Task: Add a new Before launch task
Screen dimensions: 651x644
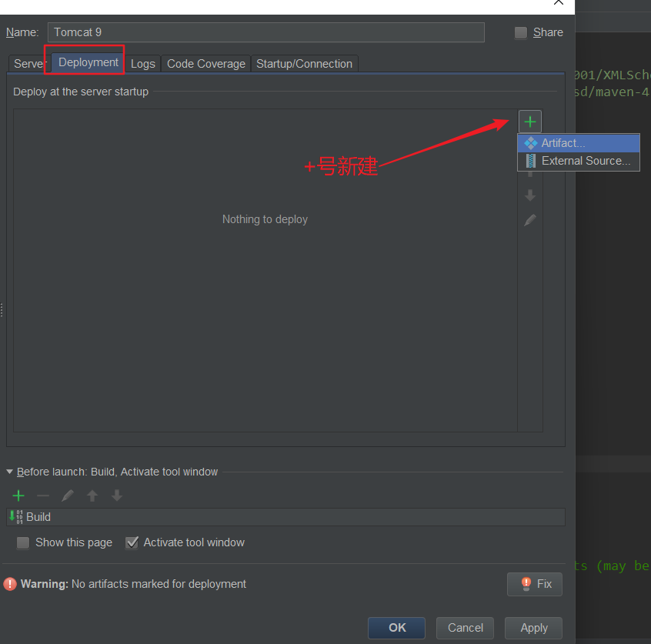Action: (18, 496)
